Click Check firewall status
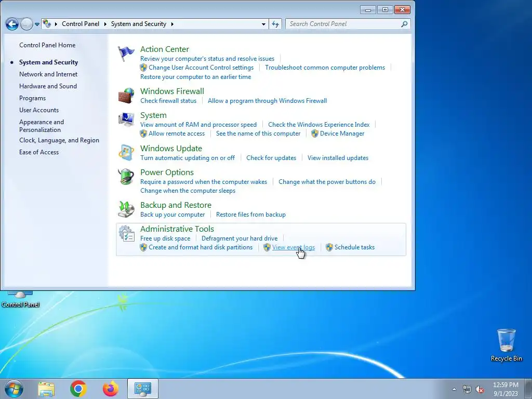Image resolution: width=532 pixels, height=399 pixels. (x=168, y=101)
